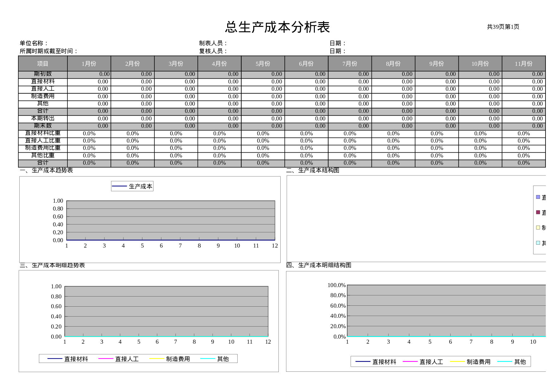Click the blue legend marker in structure chart
The width and height of the screenshot is (555, 392).
(538, 197)
